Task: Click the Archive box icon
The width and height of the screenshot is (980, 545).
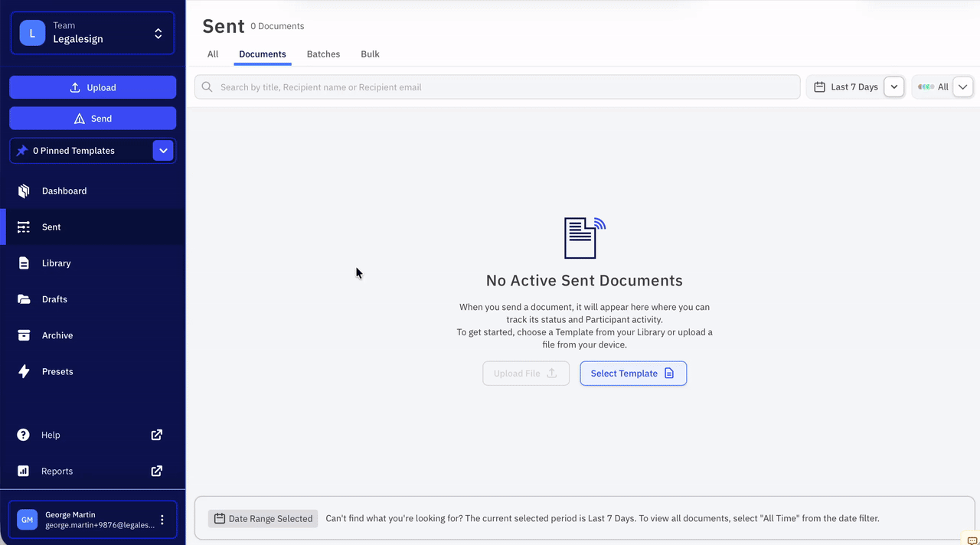Action: point(23,335)
